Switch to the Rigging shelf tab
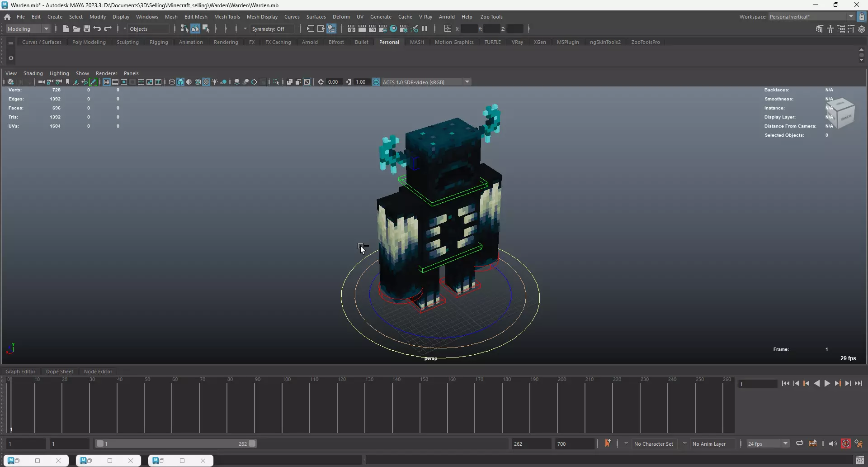This screenshot has height=467, width=868. point(159,42)
